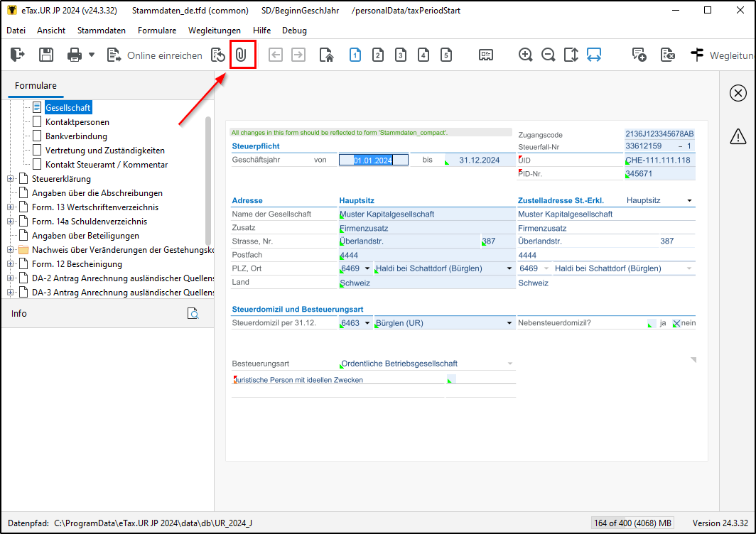Open the Stammdaten menu
This screenshot has width=756, height=534.
(x=101, y=31)
